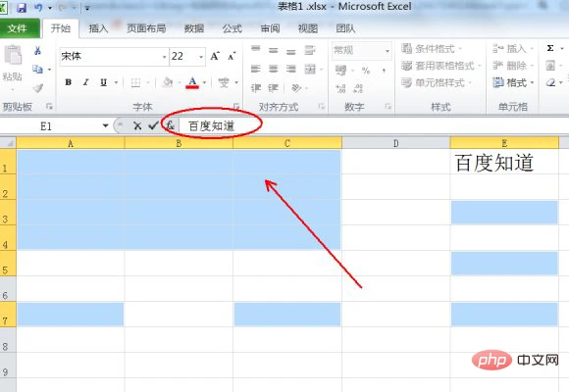The image size is (569, 392).
Task: Open the 公式 ribbon tab
Action: (233, 28)
